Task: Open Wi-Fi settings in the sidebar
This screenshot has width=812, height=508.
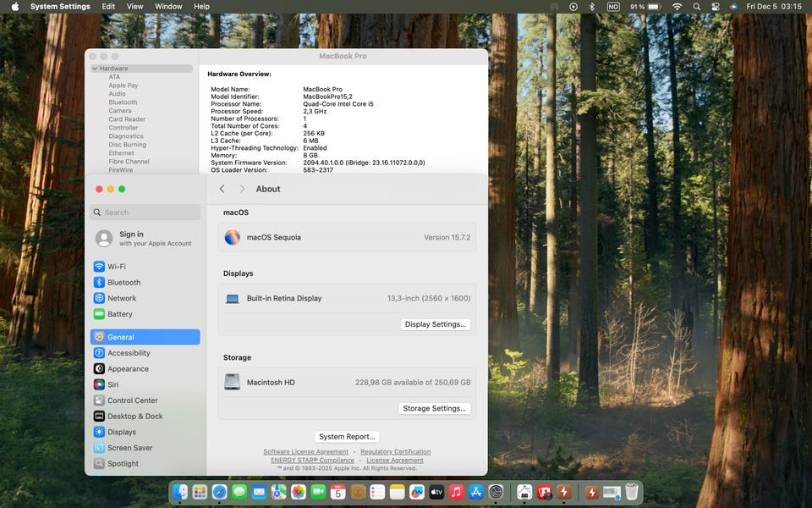Action: pos(116,267)
